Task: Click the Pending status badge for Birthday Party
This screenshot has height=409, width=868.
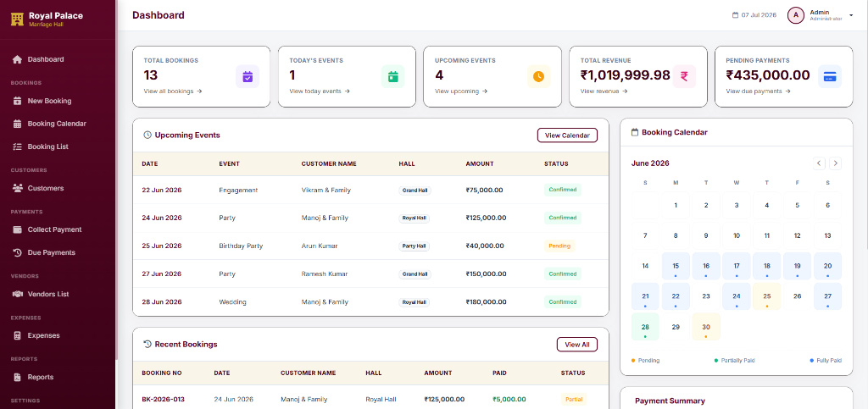Action: click(x=559, y=246)
